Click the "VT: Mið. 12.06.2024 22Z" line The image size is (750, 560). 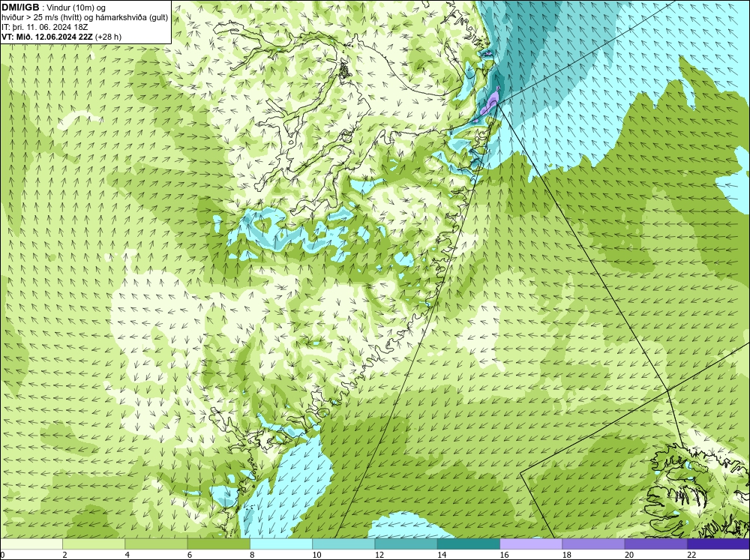pyautogui.click(x=47, y=37)
